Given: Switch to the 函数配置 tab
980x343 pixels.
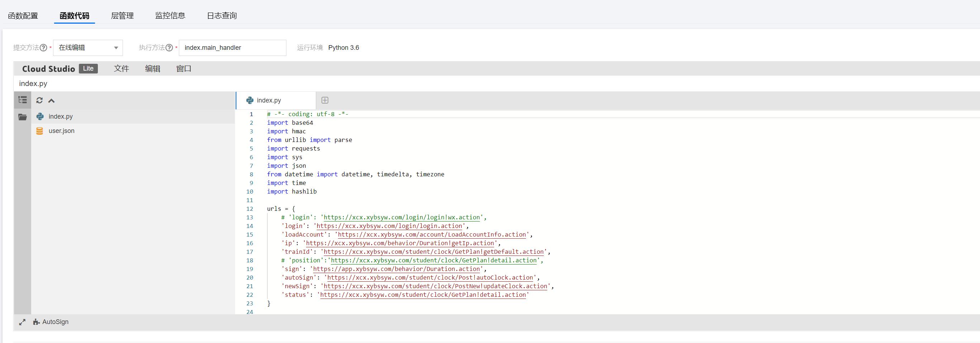Looking at the screenshot, I should point(23,16).
